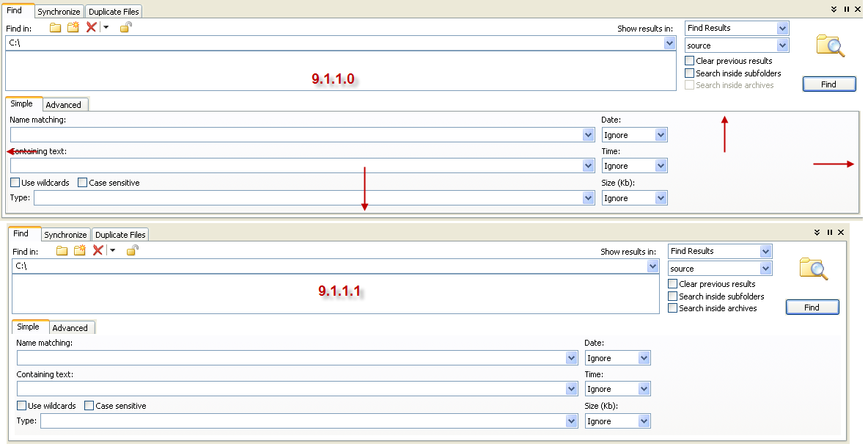Switch to the Synchronize tab in upper panel
Screen dimensions: 868x444
[x=59, y=12]
